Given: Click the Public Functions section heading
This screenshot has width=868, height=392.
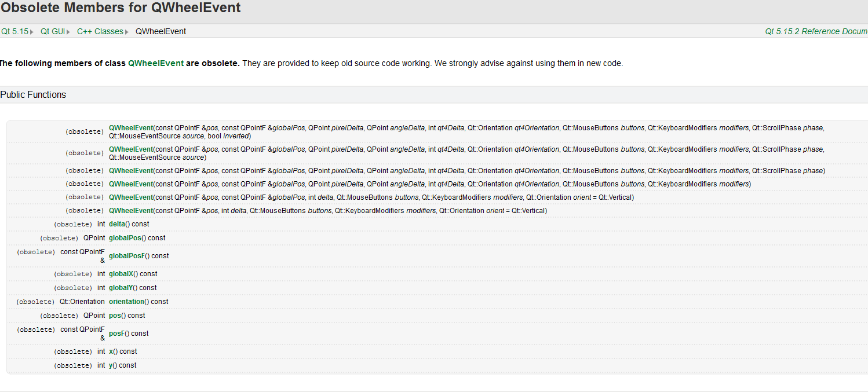Looking at the screenshot, I should (33, 94).
